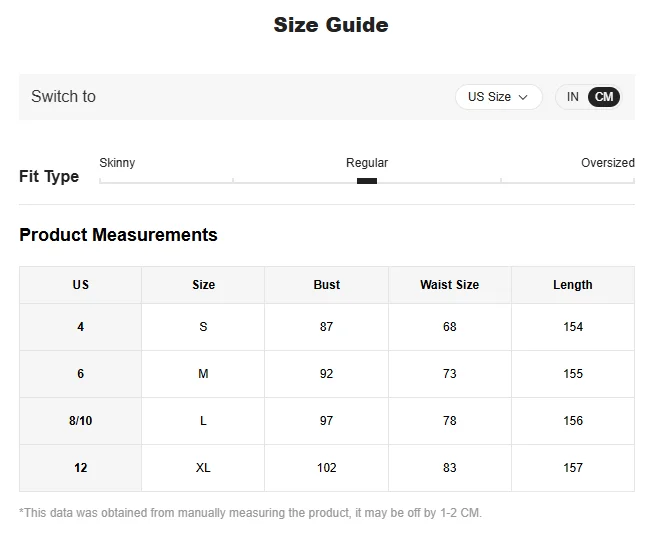Click the Size column header

pyautogui.click(x=203, y=285)
